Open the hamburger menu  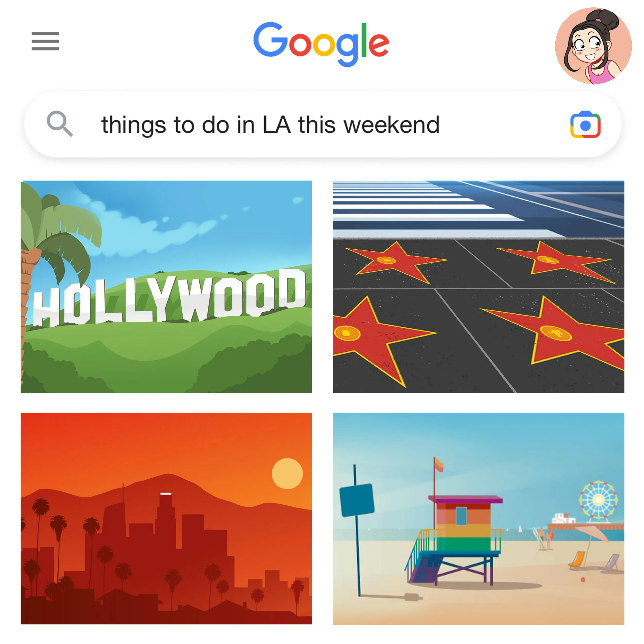(x=45, y=41)
